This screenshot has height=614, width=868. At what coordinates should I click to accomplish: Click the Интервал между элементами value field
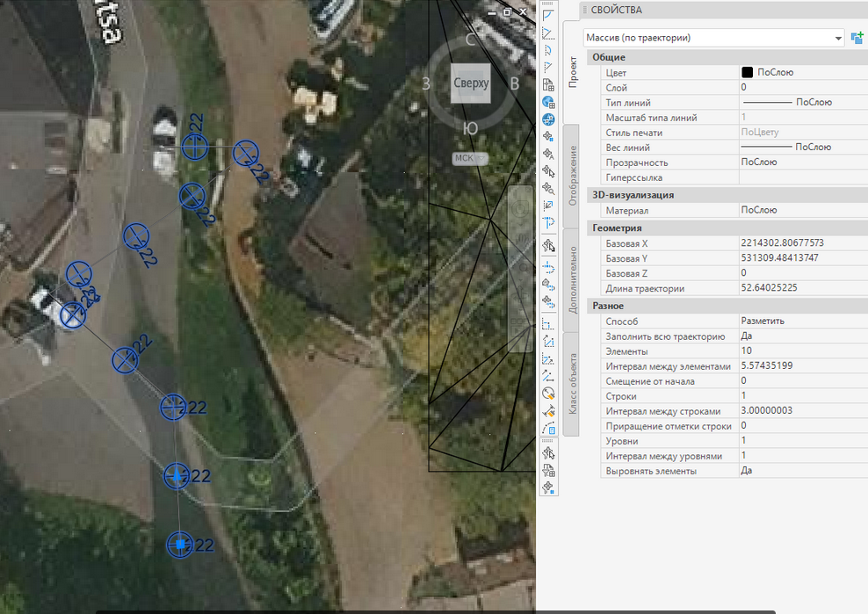[801, 366]
